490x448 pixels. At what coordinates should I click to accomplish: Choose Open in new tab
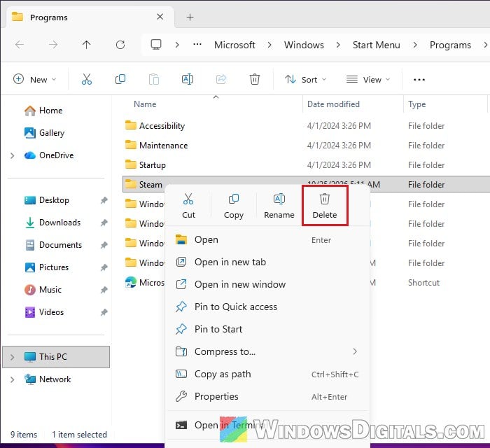[x=268, y=262]
